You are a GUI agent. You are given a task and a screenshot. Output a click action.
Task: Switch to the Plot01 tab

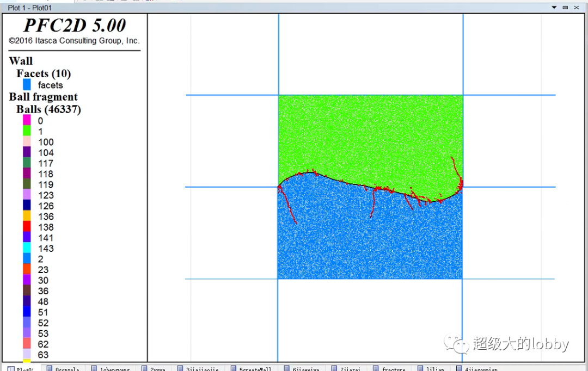pyautogui.click(x=22, y=369)
